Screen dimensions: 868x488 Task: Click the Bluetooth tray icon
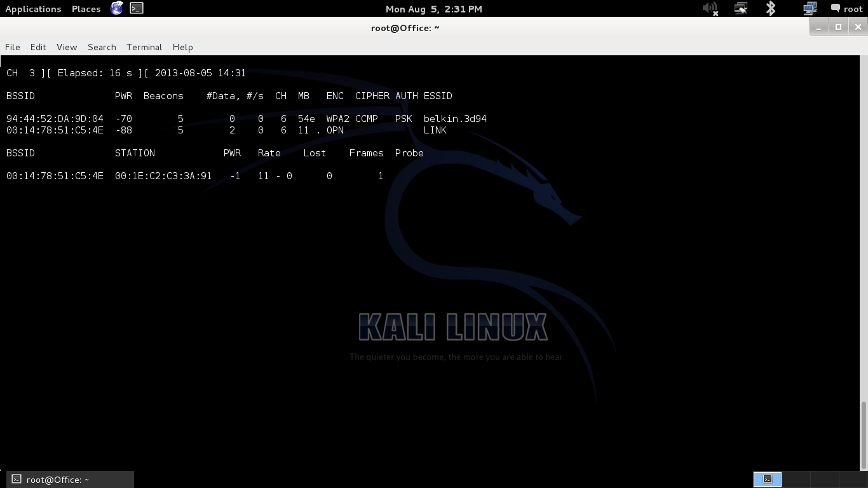(x=771, y=9)
